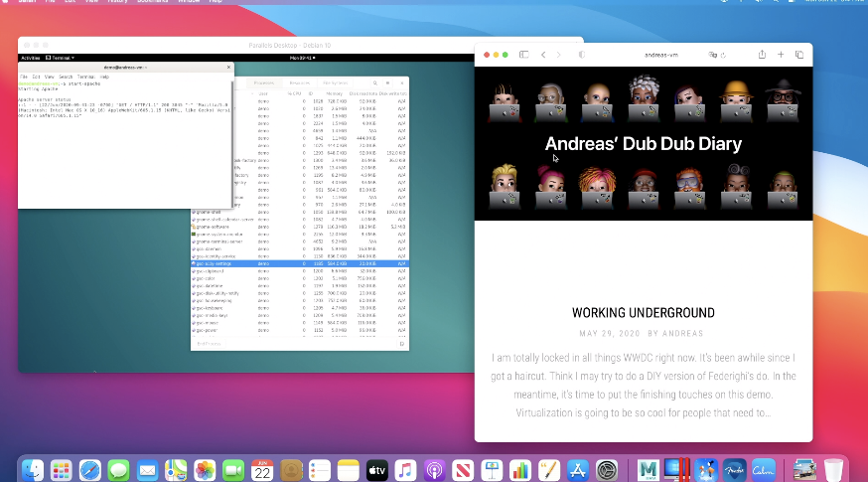The width and height of the screenshot is (868, 482).
Task: Open GNOME top bar clock
Action: 302,58
